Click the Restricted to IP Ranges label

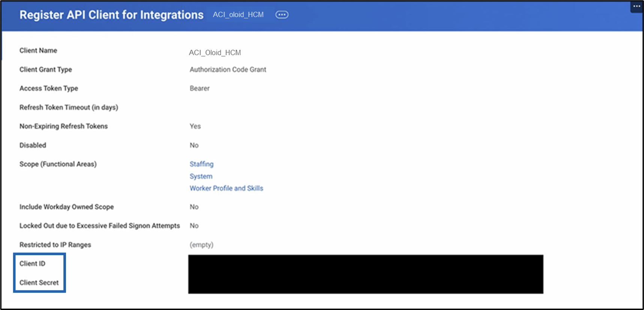[55, 245]
